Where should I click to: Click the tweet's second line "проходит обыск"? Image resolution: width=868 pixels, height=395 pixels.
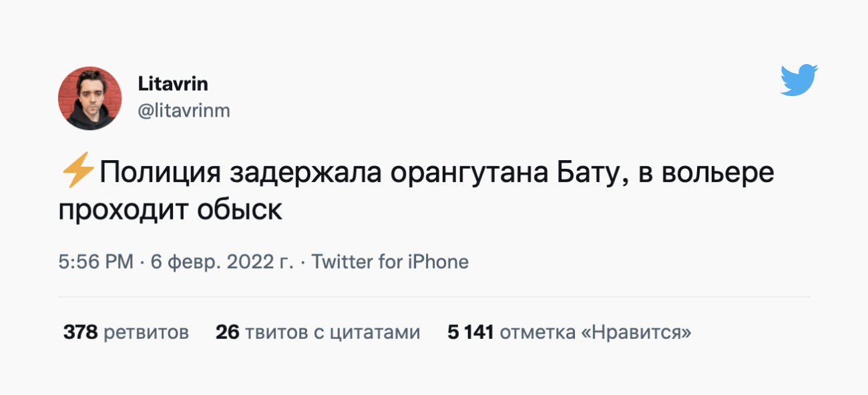[170, 210]
